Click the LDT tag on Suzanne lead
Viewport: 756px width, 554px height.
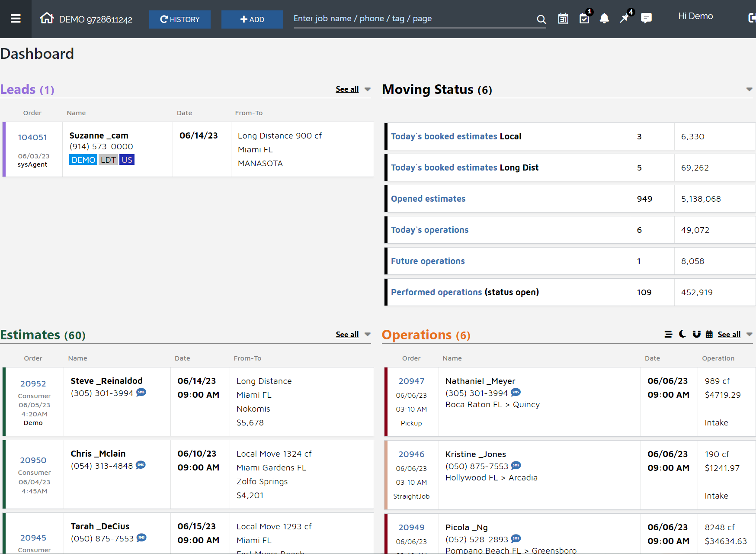pos(108,160)
